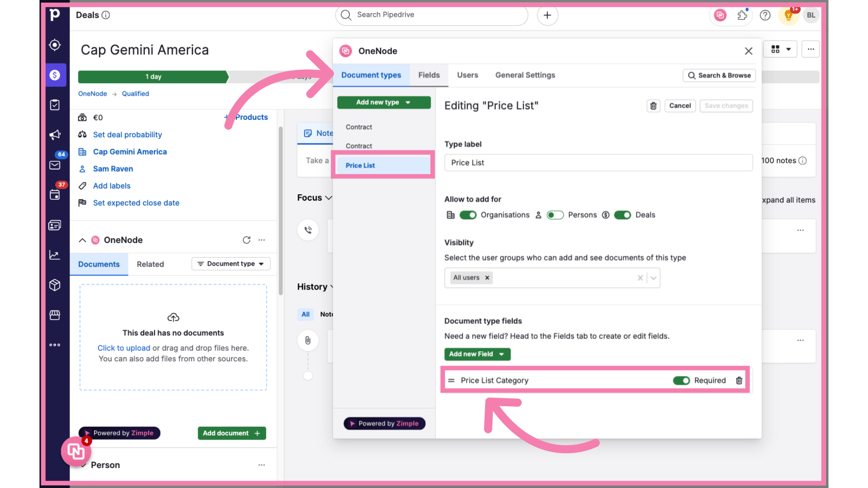Toggle Deals allow switch
868x488 pixels.
click(623, 215)
